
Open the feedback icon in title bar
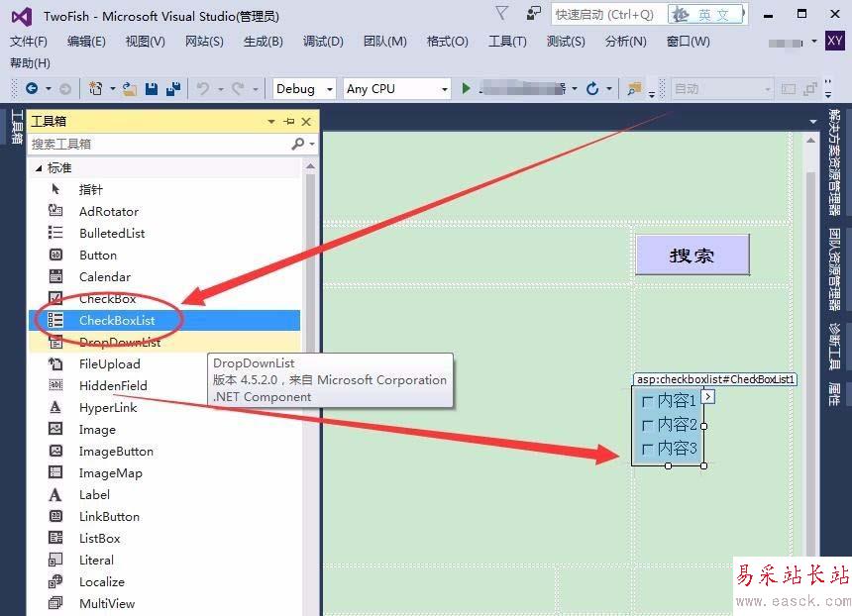[534, 14]
